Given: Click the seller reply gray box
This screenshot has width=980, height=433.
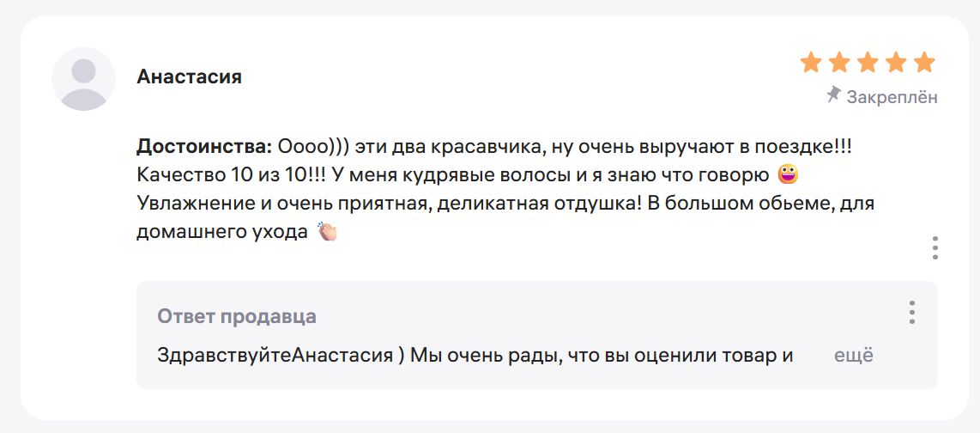Looking at the screenshot, I should coord(537,335).
